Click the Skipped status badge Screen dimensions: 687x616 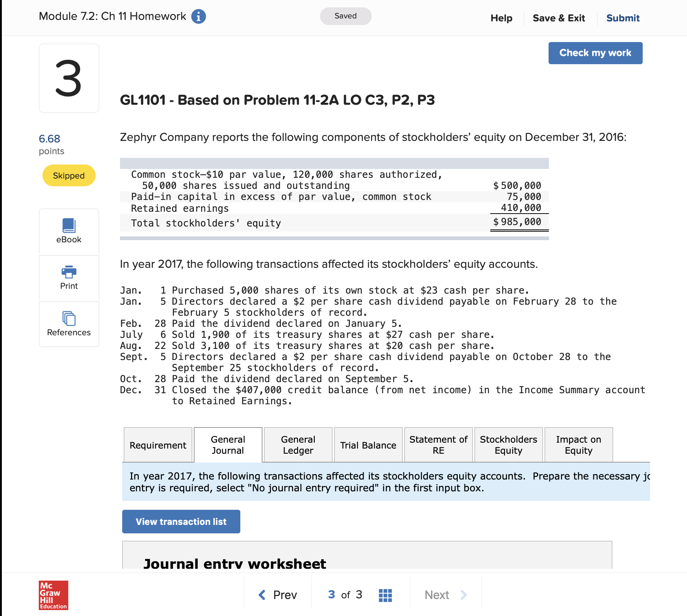[69, 176]
